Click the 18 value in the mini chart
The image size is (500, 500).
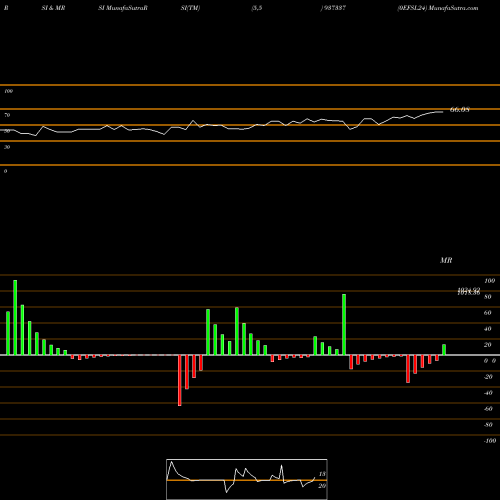coord(322,474)
